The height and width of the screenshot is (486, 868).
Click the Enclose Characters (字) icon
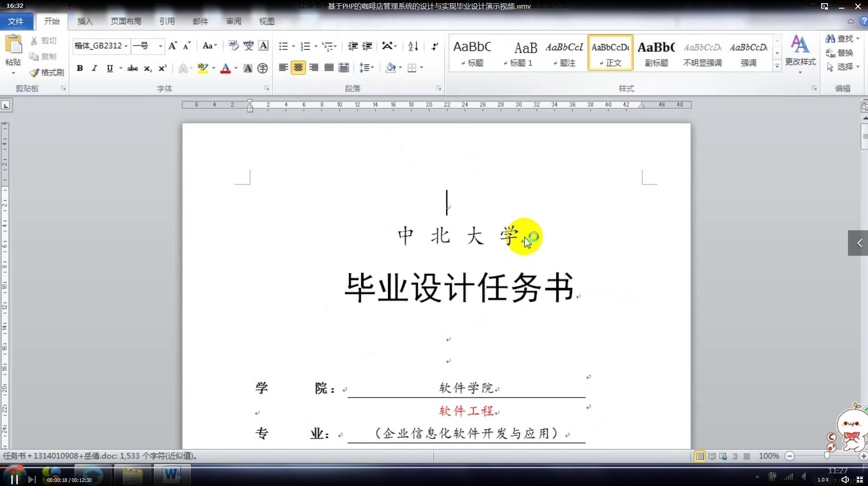tap(262, 68)
